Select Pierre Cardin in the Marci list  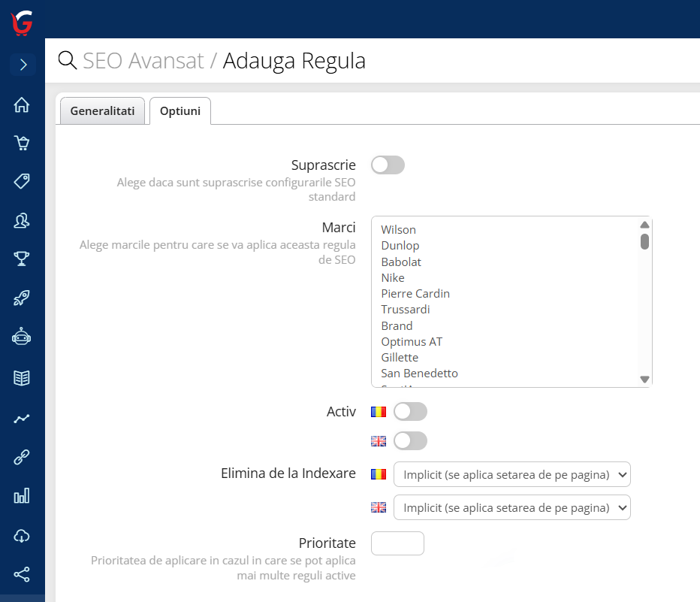pyautogui.click(x=415, y=293)
